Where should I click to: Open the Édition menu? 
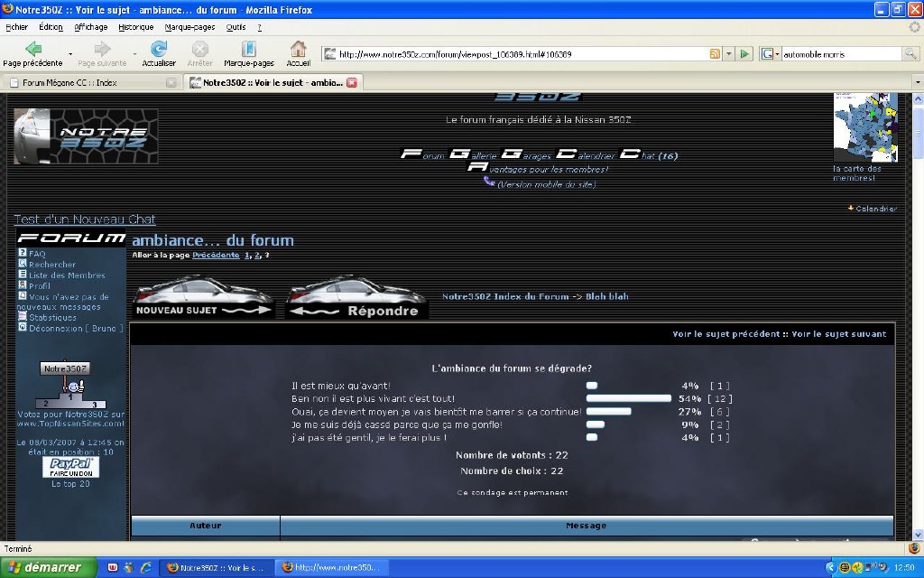[x=51, y=27]
